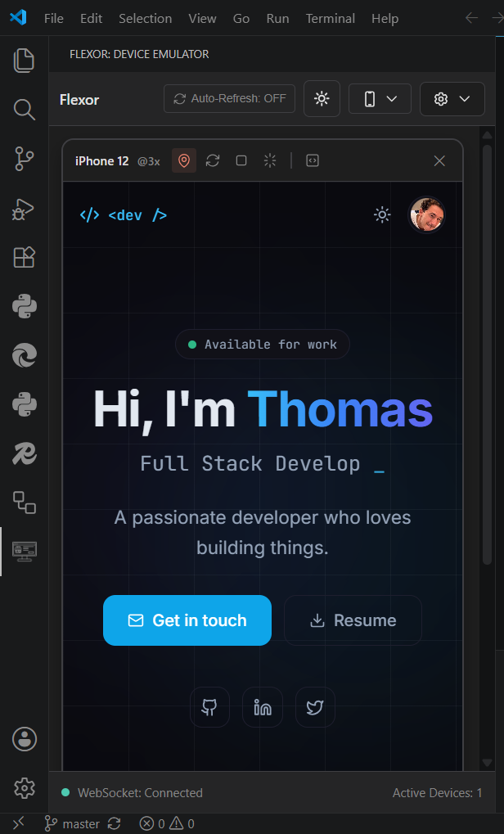Close the iPhone 12 device panel
The image size is (504, 834).
tap(439, 160)
